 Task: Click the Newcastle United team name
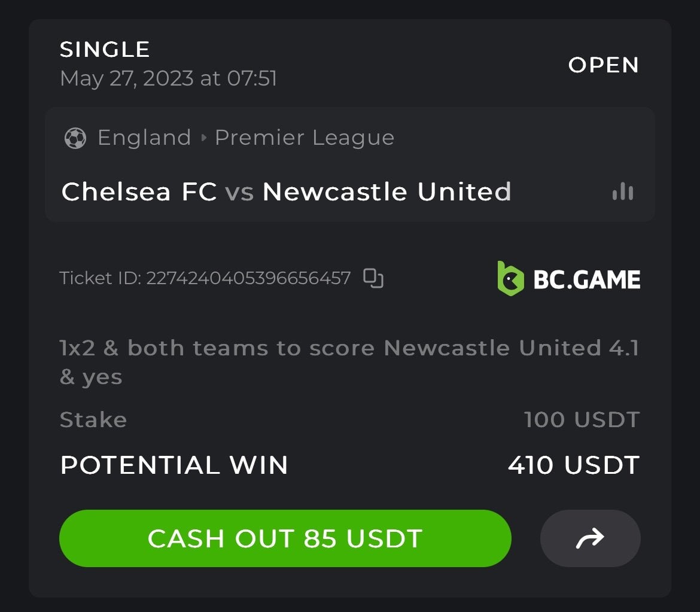pos(386,192)
